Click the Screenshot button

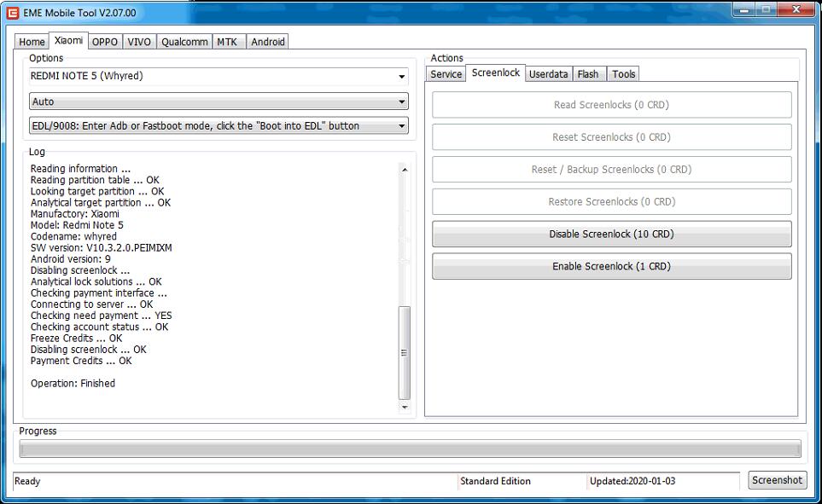pyautogui.click(x=777, y=480)
